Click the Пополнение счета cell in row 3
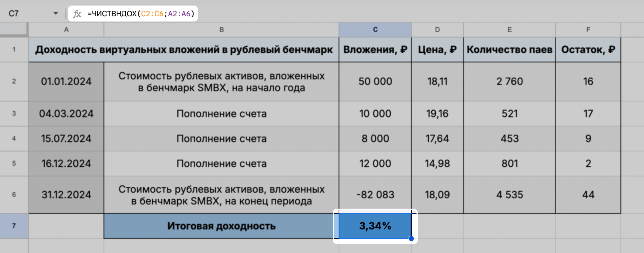Screen dimensions: 644x253 (222, 113)
